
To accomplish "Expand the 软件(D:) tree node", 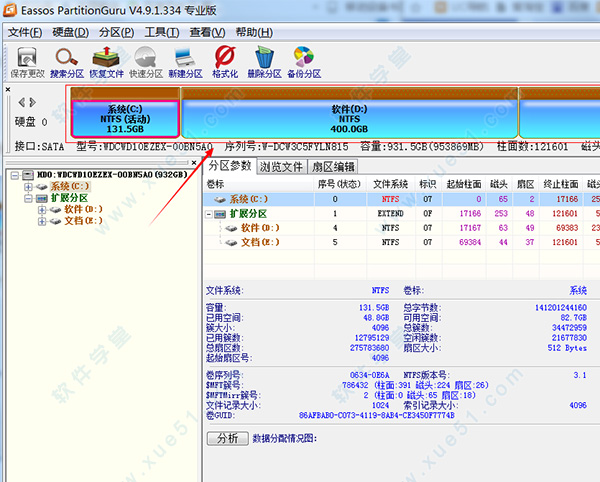I will click(x=42, y=210).
